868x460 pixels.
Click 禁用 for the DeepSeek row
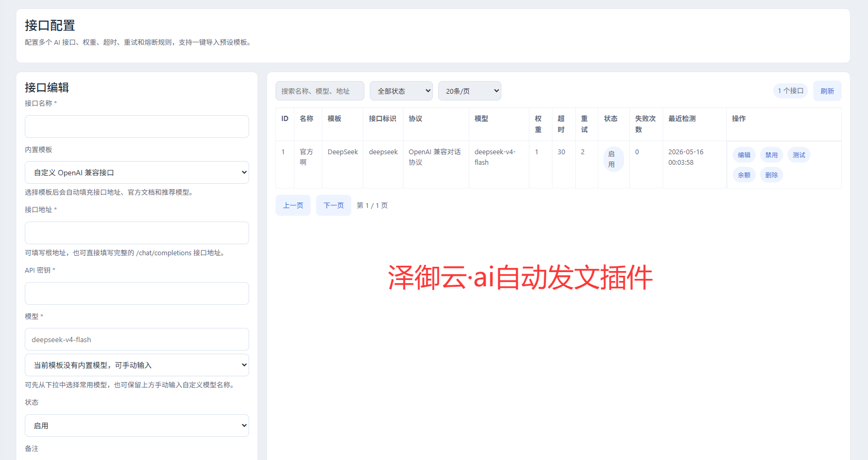click(x=772, y=155)
